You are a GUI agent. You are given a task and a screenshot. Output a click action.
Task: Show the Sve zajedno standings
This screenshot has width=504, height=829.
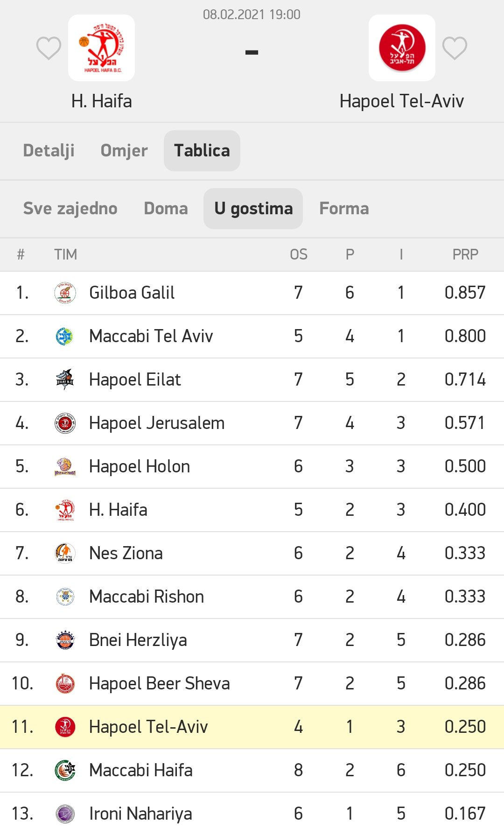point(70,209)
